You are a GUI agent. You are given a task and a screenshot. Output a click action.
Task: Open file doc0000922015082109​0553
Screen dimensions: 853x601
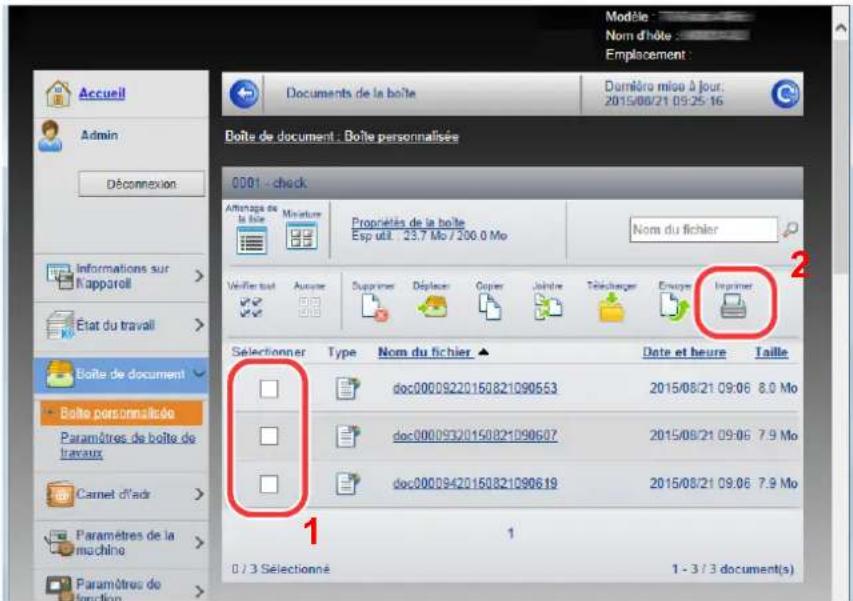[x=475, y=388]
